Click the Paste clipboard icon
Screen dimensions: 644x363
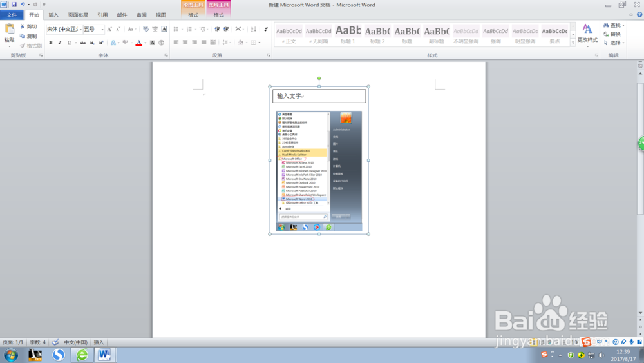pyautogui.click(x=10, y=29)
